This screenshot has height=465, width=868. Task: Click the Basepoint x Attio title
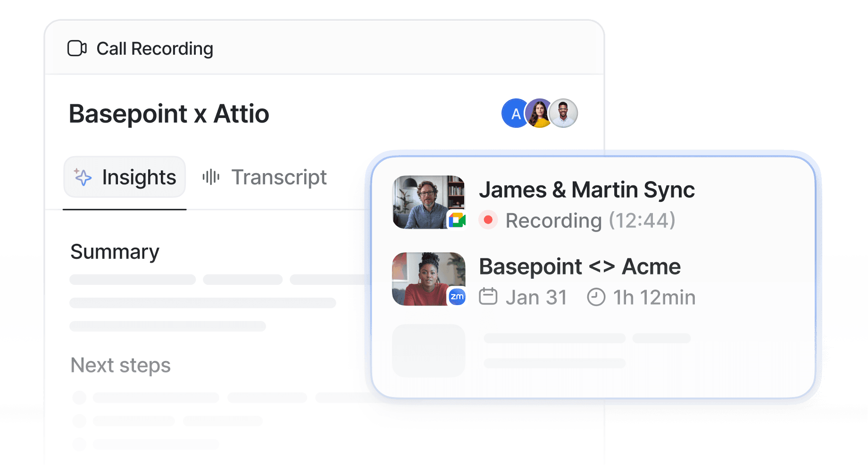pyautogui.click(x=169, y=114)
